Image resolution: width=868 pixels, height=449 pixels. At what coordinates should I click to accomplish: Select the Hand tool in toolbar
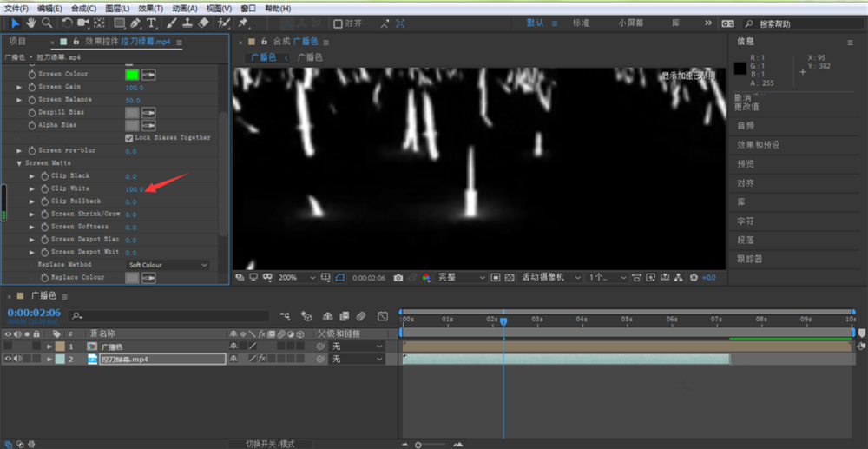[x=31, y=23]
